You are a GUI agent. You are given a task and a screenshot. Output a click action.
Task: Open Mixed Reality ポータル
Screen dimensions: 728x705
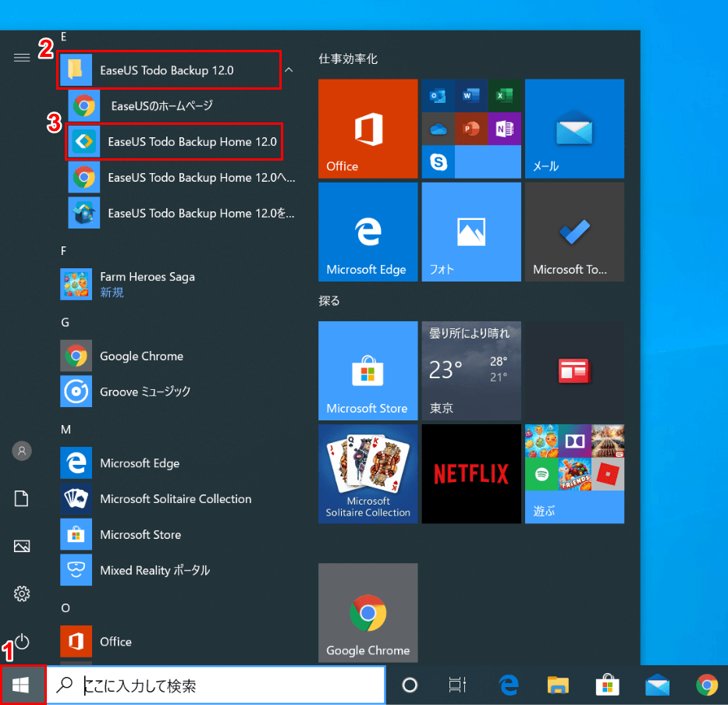[x=178, y=570]
